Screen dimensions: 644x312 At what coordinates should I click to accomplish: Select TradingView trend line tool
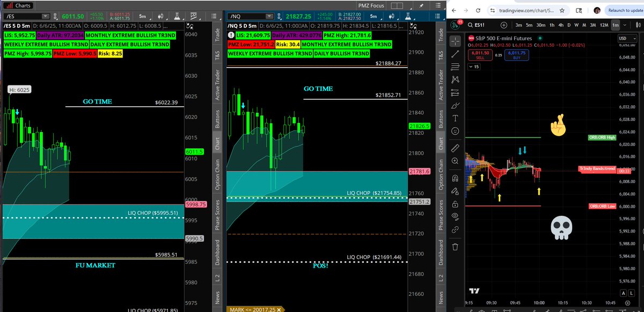[455, 54]
